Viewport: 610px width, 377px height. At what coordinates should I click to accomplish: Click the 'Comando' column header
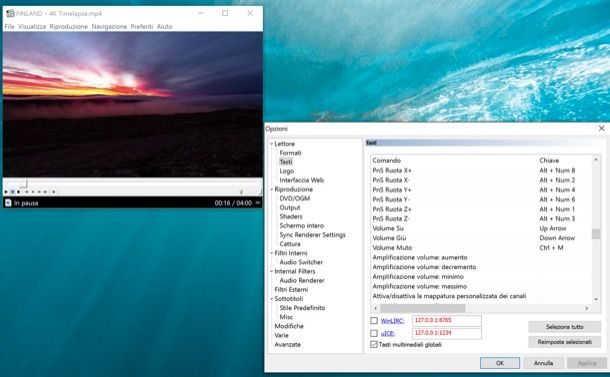454,160
